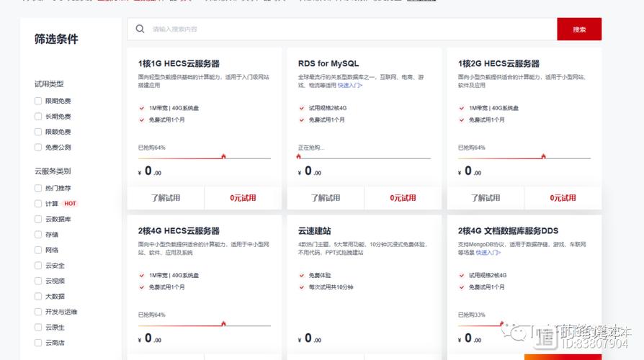
Task: Click the 云服务类别 section label
Action: pyautogui.click(x=53, y=171)
